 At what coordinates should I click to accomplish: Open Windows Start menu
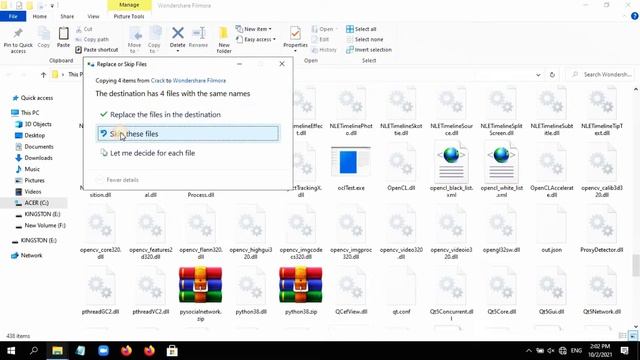[x=11, y=351]
